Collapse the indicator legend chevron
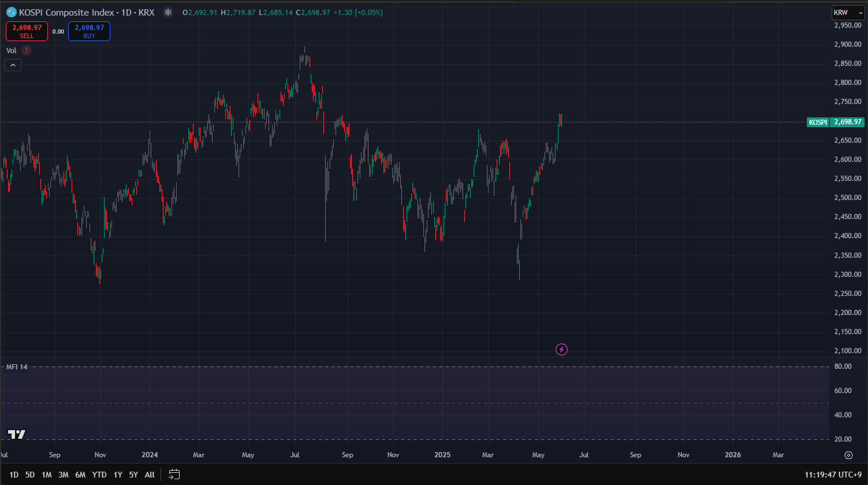Screen dimensions: 868x485 [13, 65]
